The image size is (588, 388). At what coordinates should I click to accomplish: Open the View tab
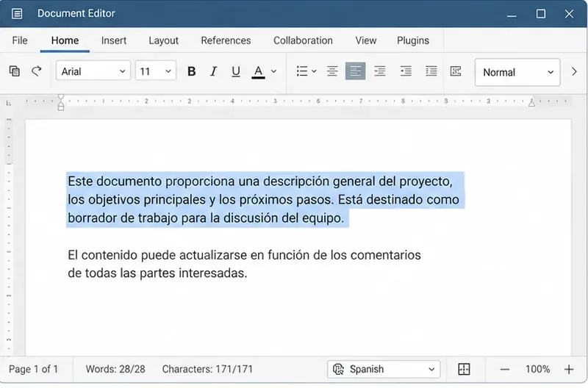click(x=365, y=40)
